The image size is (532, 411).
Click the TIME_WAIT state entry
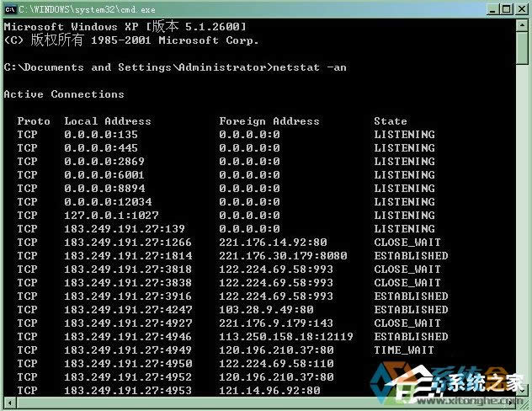coord(404,350)
